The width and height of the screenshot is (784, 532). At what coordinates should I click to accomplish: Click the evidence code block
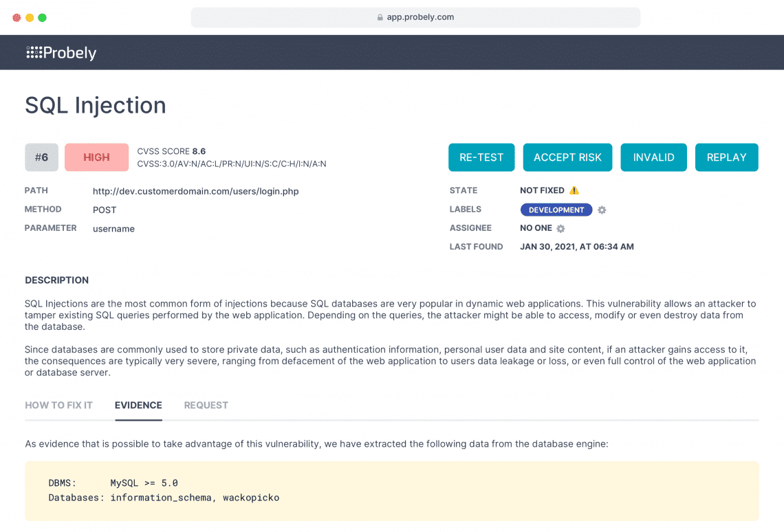(392, 491)
